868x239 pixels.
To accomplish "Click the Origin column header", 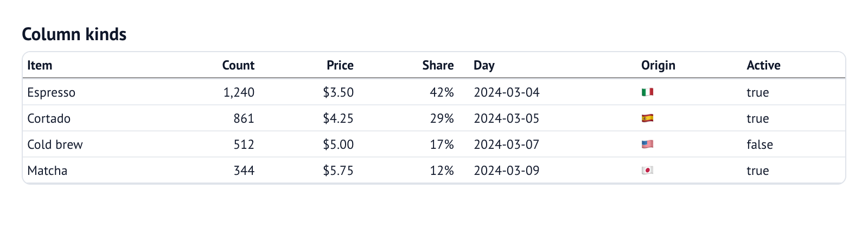I will click(658, 65).
